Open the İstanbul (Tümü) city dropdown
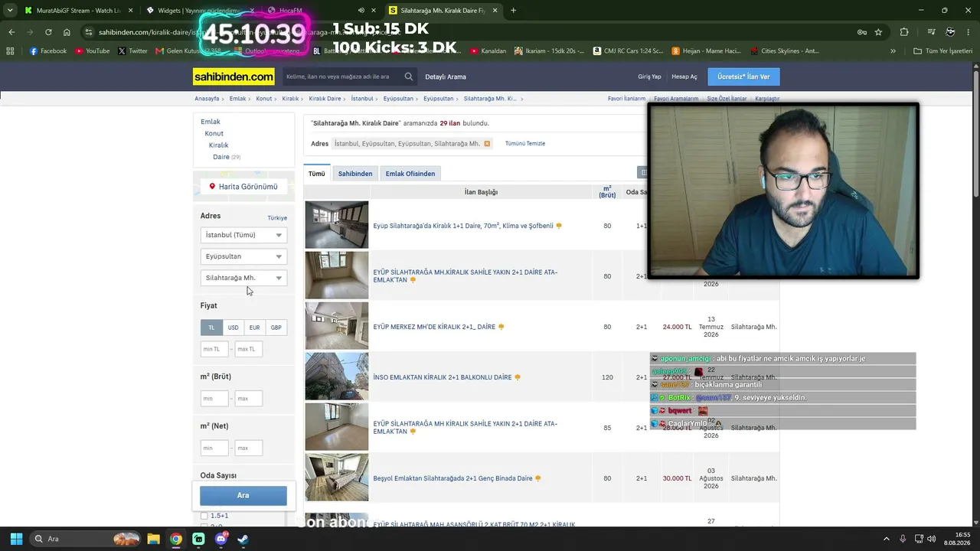Image resolution: width=980 pixels, height=551 pixels. [x=243, y=235]
